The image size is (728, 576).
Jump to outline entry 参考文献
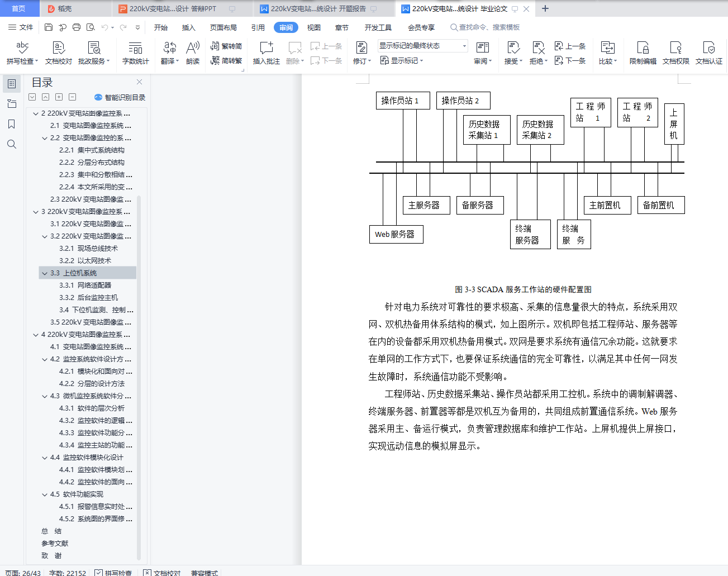tap(55, 544)
